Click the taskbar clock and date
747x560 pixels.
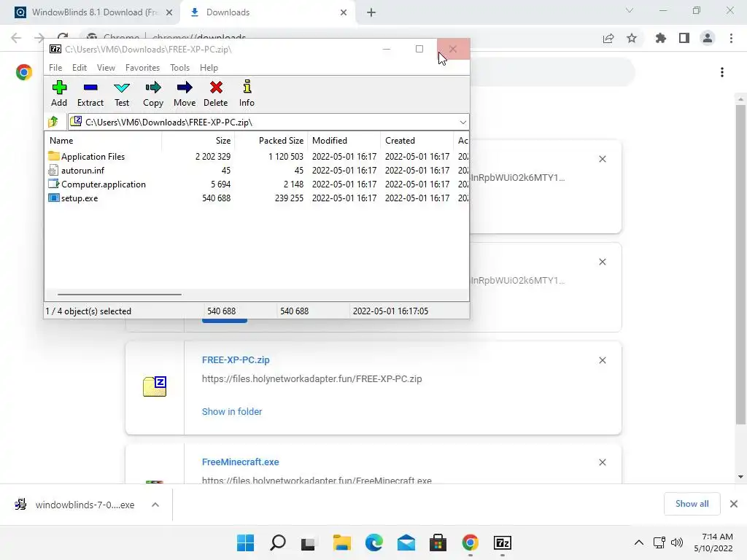715,542
